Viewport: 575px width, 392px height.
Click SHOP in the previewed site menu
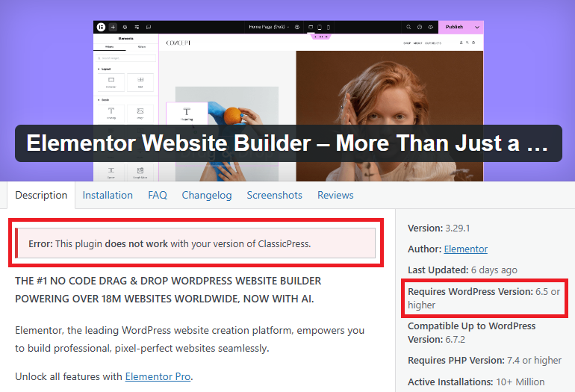pyautogui.click(x=407, y=43)
